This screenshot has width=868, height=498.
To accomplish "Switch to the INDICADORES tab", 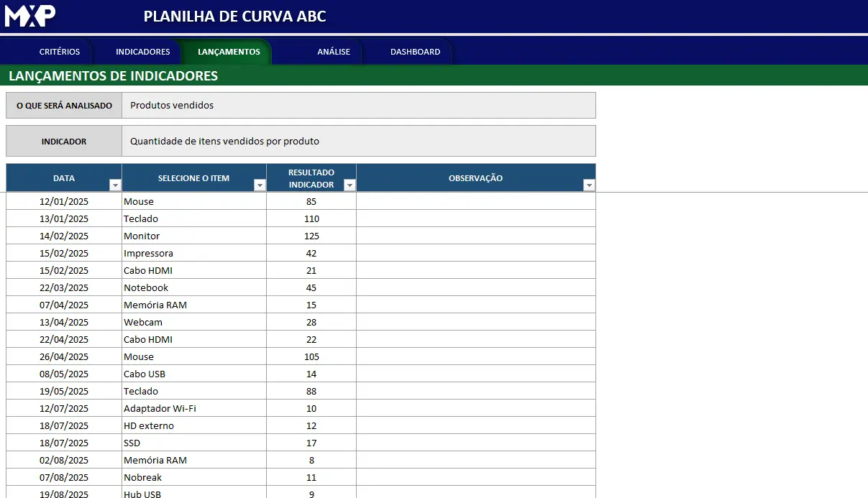I will point(142,52).
